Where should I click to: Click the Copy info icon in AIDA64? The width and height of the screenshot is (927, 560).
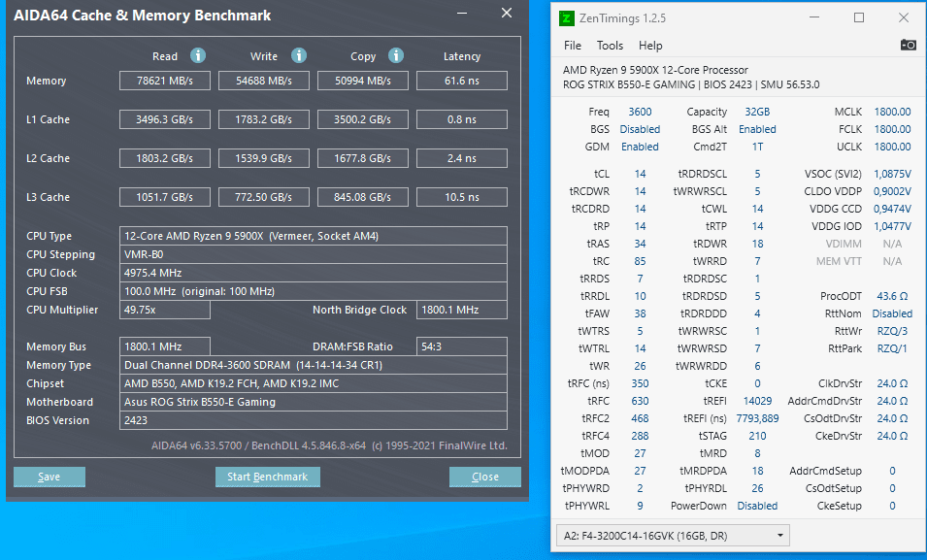point(396,55)
